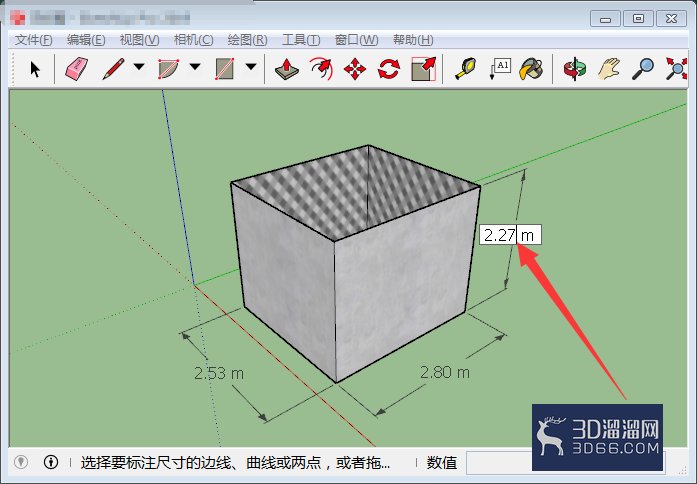
Task: Open the 文件(F) menu
Action: (x=33, y=40)
